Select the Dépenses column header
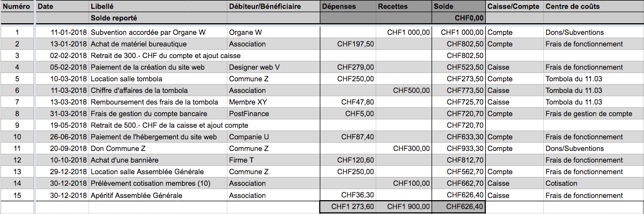 click(347, 7)
